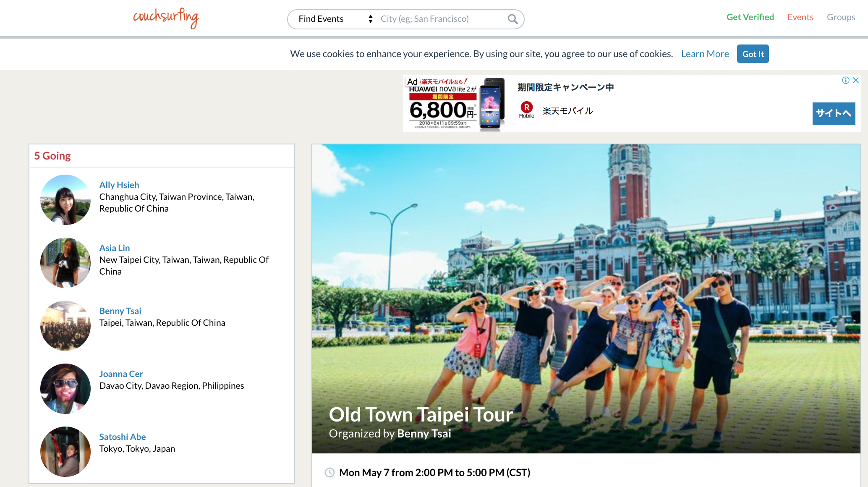Click the clock icon by event time
This screenshot has width=868, height=487.
pyautogui.click(x=330, y=473)
